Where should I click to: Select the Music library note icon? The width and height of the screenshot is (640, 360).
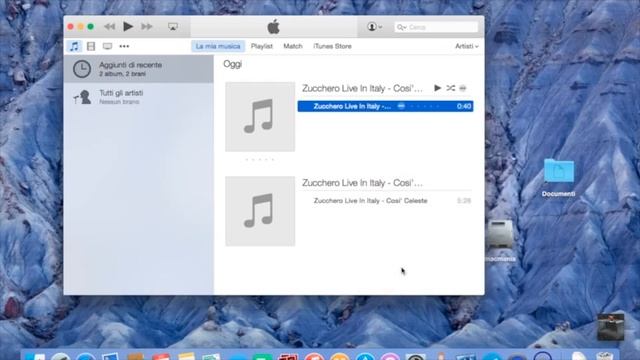tap(74, 46)
